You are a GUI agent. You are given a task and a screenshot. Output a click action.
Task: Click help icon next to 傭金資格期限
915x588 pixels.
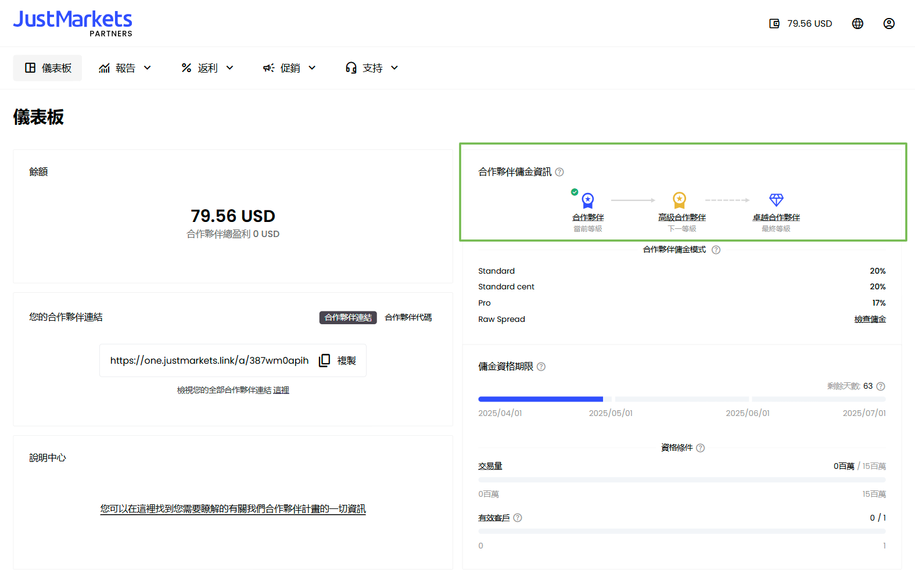(x=541, y=367)
